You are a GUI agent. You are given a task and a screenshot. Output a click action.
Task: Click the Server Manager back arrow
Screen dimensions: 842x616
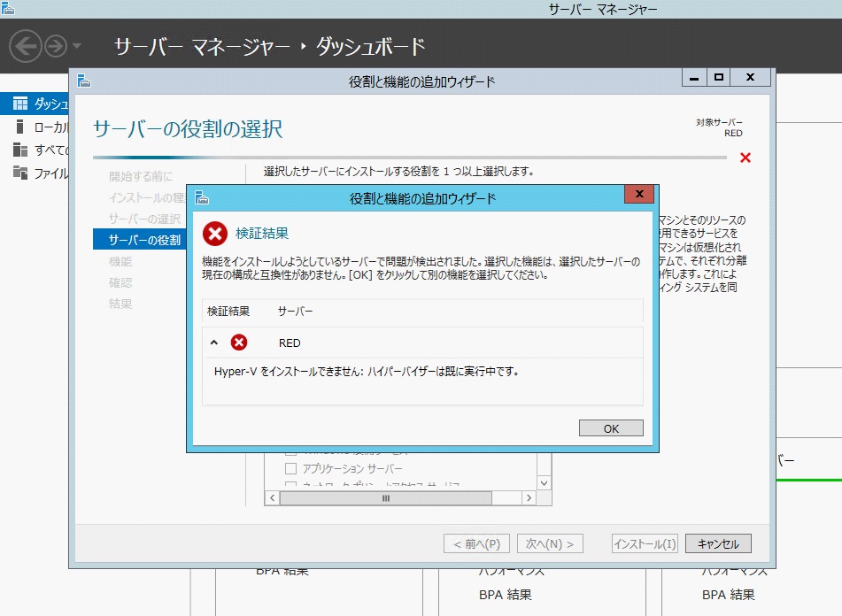(26, 46)
